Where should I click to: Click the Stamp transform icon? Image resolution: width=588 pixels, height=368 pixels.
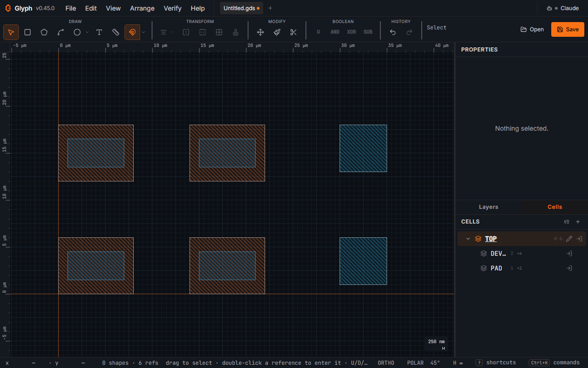[x=236, y=32]
